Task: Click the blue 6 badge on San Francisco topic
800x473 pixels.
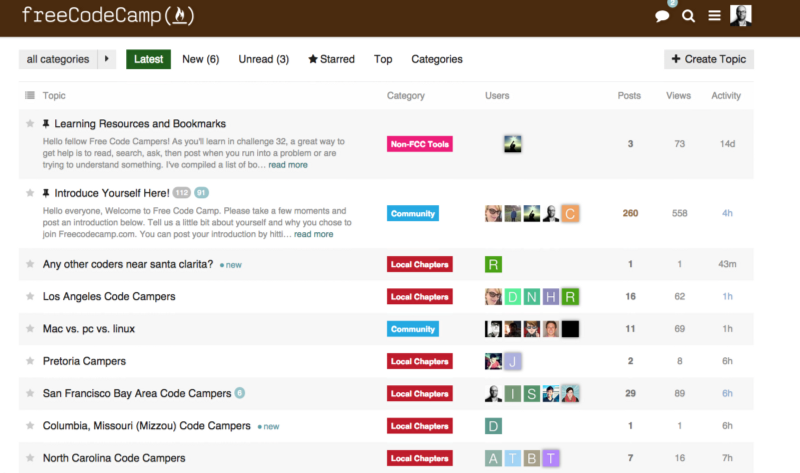Action: coord(240,393)
